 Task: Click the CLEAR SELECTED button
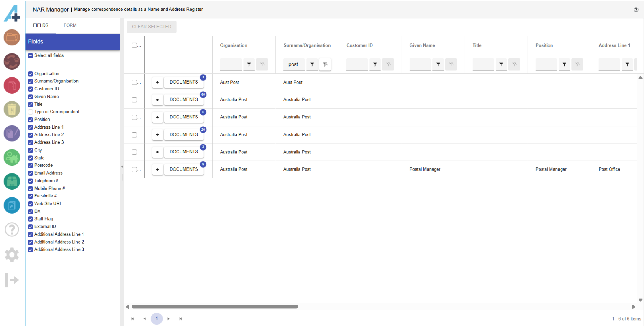tap(152, 27)
